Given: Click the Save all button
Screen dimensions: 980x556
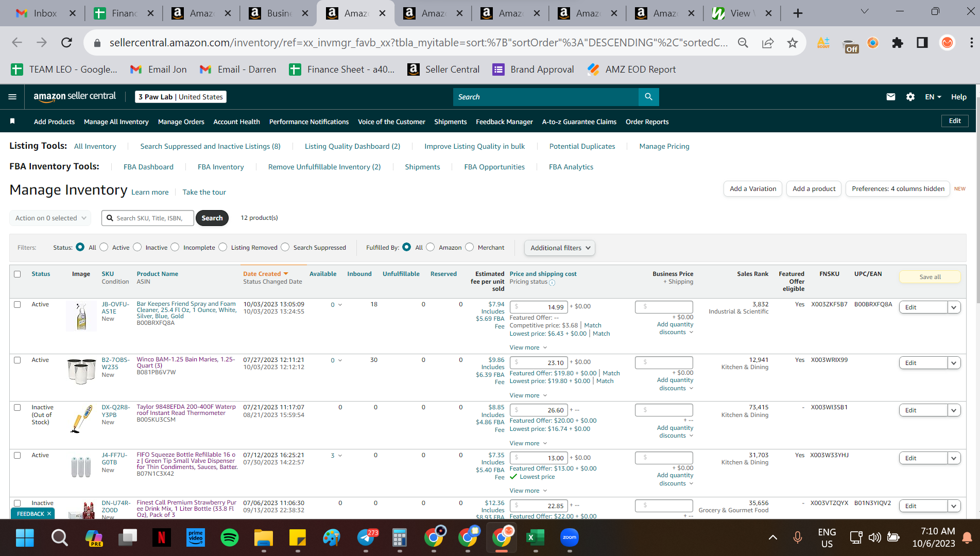Looking at the screenshot, I should (x=930, y=277).
